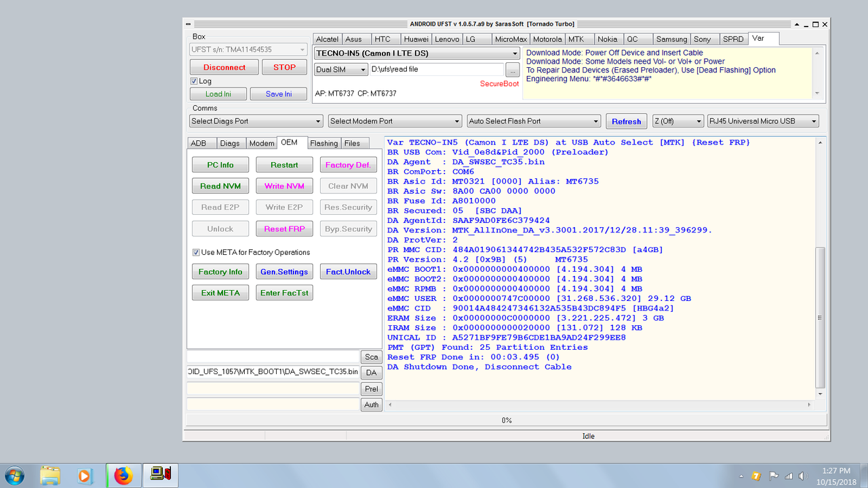The height and width of the screenshot is (488, 868).
Task: Click the Gen.Settings button
Action: pos(284,272)
